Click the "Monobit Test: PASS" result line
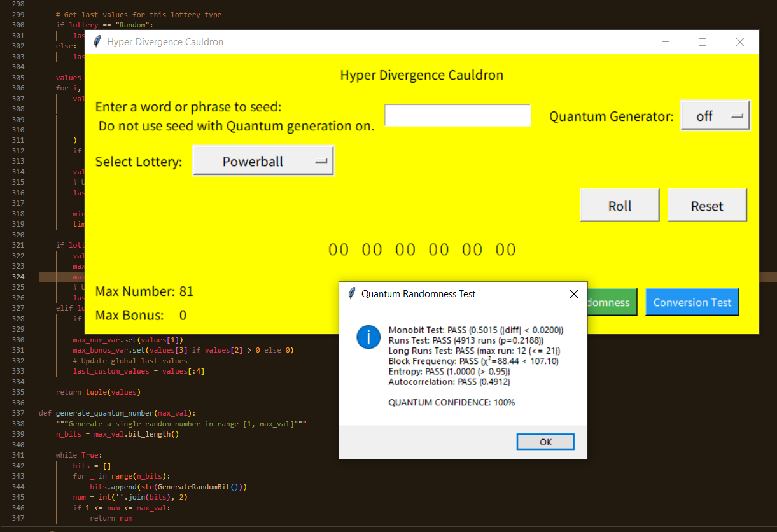 click(476, 330)
